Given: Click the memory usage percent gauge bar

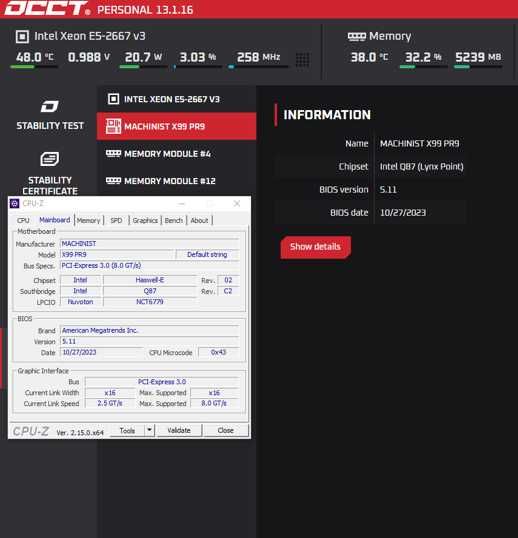Looking at the screenshot, I should (x=423, y=67).
